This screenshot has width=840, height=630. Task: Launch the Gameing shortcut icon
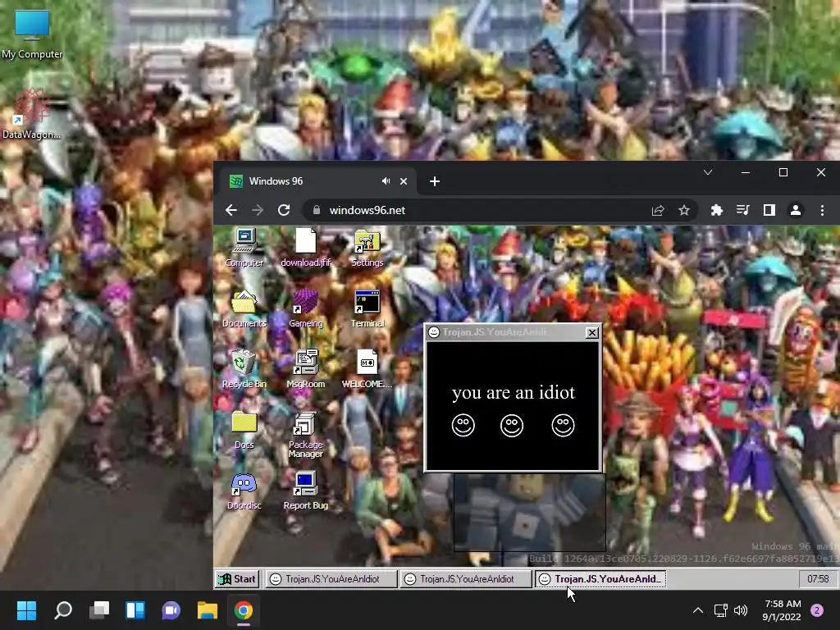coord(306,308)
